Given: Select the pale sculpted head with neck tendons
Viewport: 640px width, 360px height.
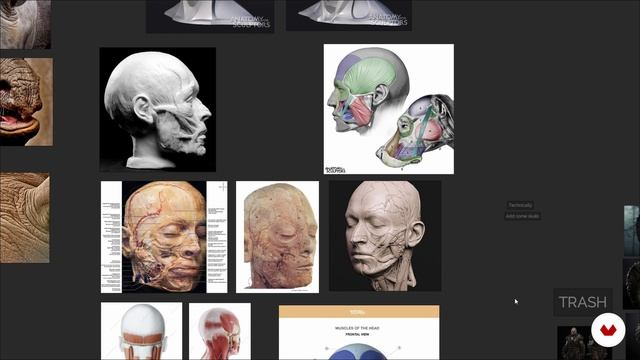Looking at the screenshot, I should 385,236.
